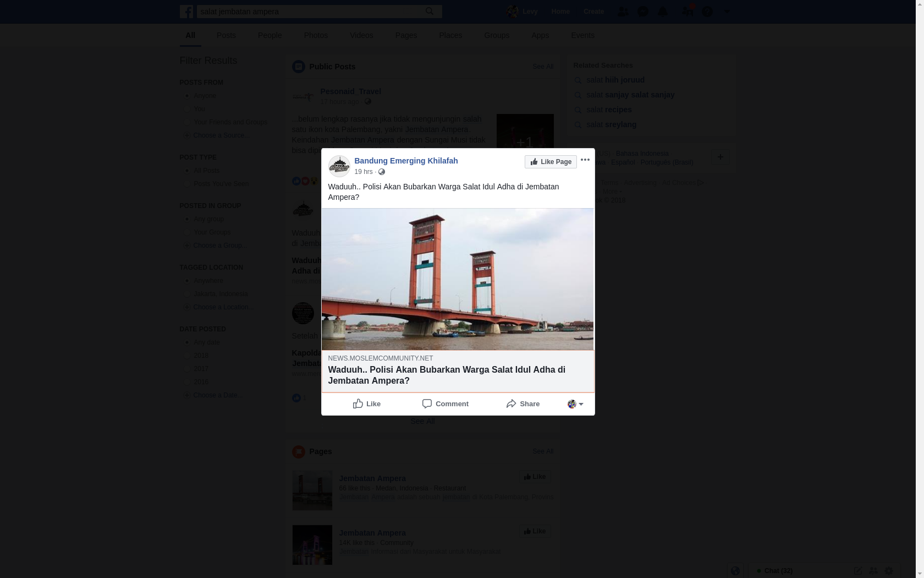Switch to the Groups search tab
The width and height of the screenshot is (924, 578).
(496, 35)
